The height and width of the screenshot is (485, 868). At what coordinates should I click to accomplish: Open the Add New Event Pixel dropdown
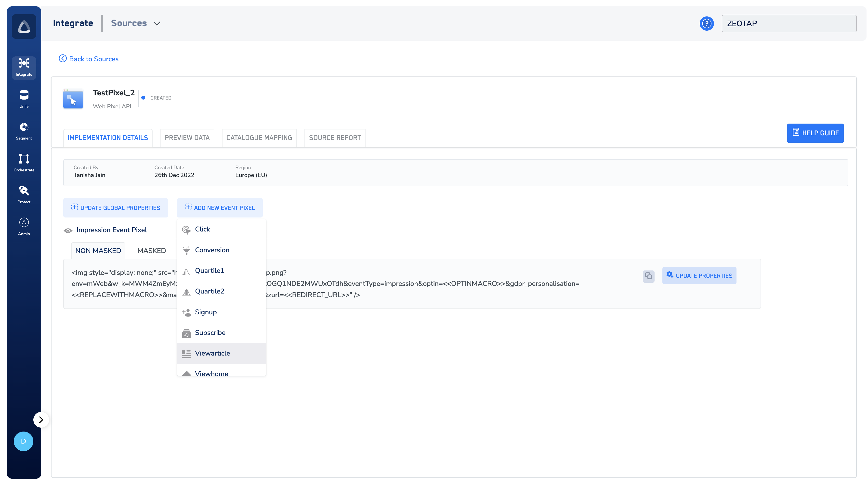220,208
